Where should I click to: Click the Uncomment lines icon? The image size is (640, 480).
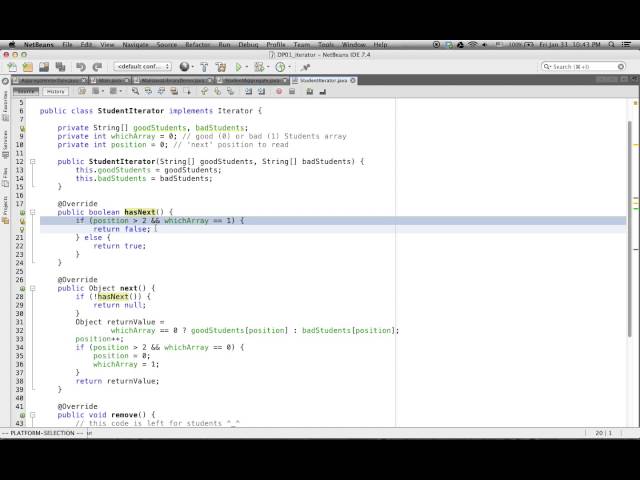click(x=323, y=91)
